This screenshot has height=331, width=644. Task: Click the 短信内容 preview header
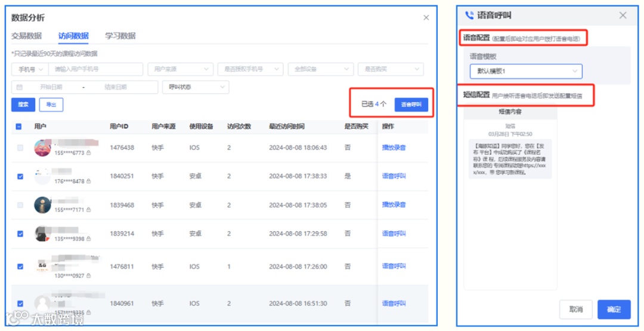pyautogui.click(x=510, y=112)
